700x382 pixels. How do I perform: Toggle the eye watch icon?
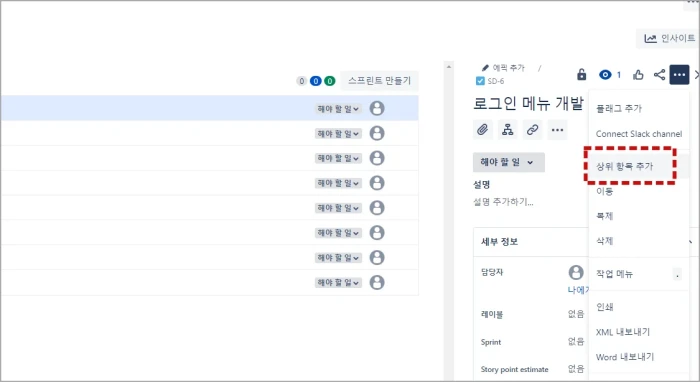click(x=605, y=75)
